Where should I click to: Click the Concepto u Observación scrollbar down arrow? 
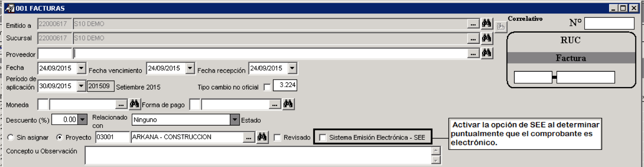(436, 160)
